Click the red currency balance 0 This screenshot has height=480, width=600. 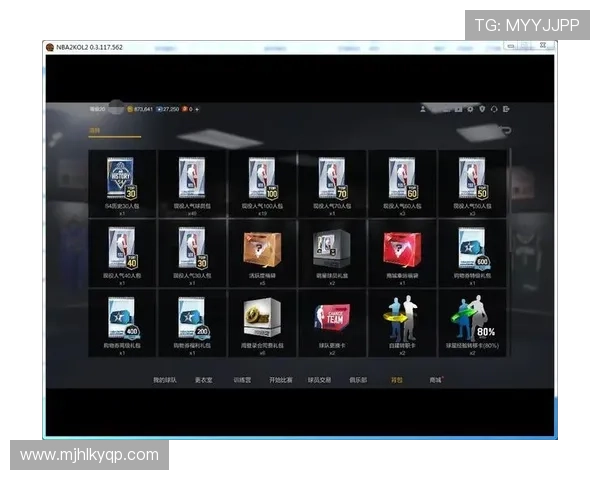[x=188, y=109]
